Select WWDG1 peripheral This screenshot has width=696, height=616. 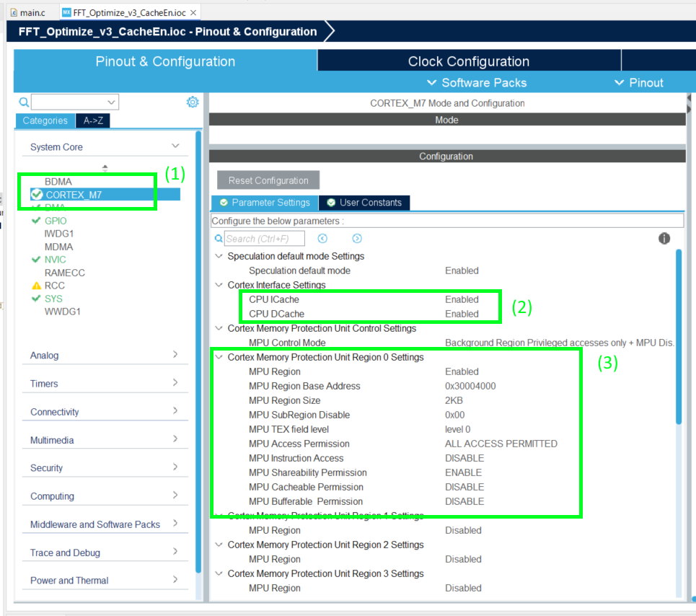pos(63,312)
